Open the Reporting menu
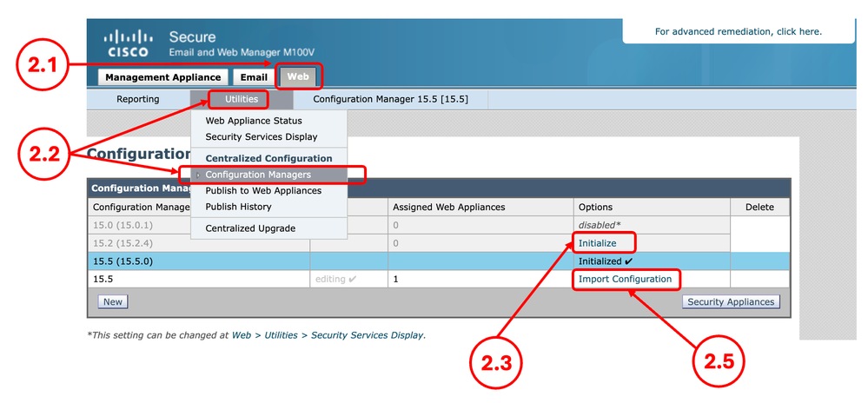Viewport: 868px width, 403px height. [138, 99]
